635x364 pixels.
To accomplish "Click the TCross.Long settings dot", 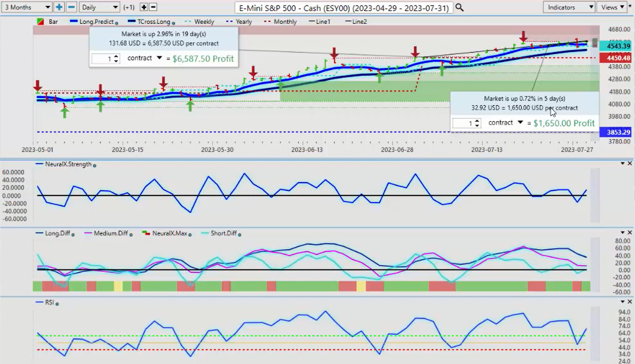I will 173,23.
